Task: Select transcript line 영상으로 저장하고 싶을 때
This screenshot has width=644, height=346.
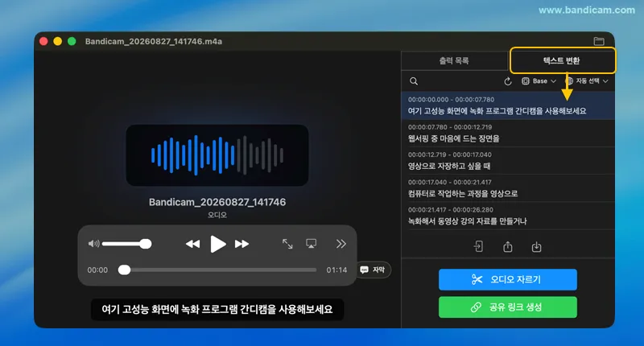Action: click(x=508, y=161)
